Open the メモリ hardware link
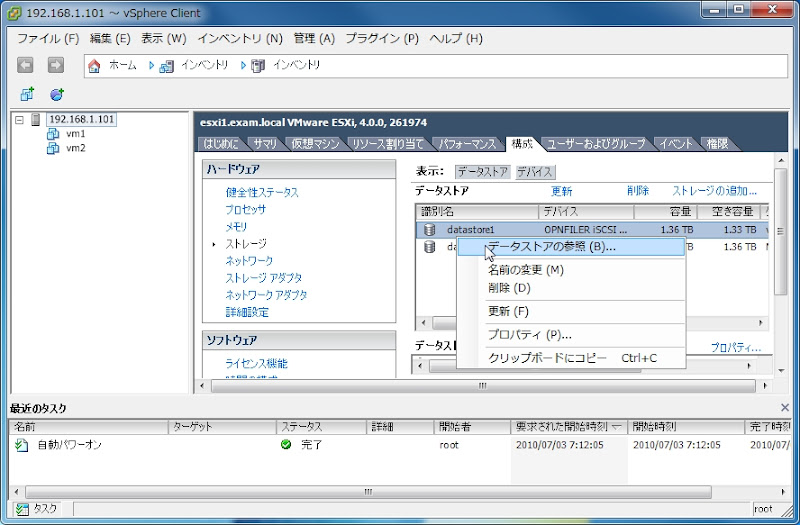The height and width of the screenshot is (525, 800). [x=236, y=227]
